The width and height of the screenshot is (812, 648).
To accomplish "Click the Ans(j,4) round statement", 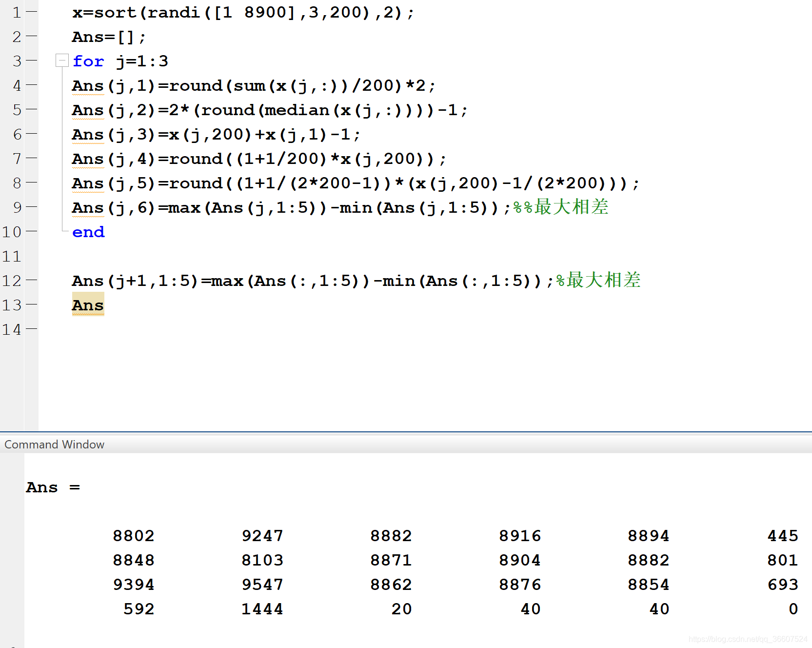I will [x=258, y=159].
